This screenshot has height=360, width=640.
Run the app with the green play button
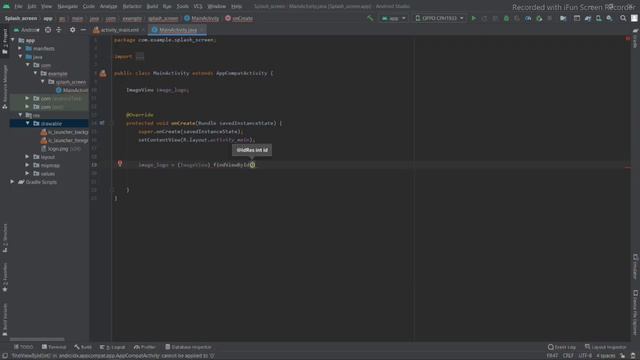473,18
